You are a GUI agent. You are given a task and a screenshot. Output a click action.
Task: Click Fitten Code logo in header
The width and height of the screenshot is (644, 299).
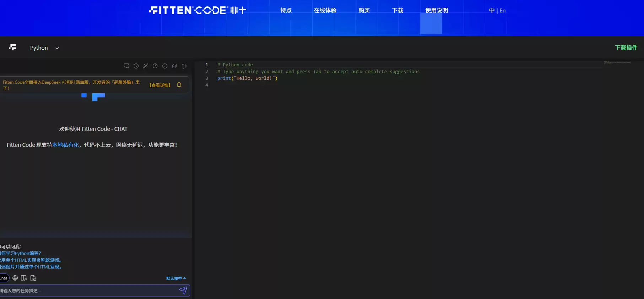click(x=197, y=10)
